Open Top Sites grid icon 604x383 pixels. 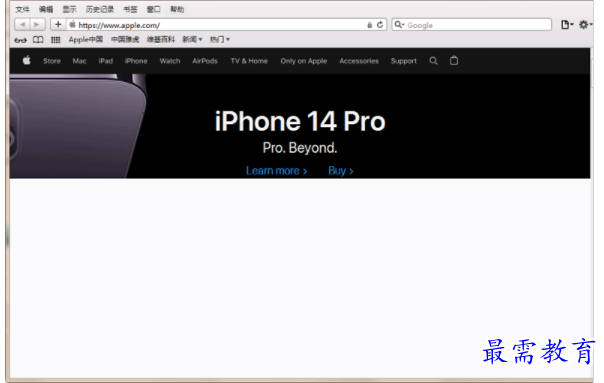55,40
